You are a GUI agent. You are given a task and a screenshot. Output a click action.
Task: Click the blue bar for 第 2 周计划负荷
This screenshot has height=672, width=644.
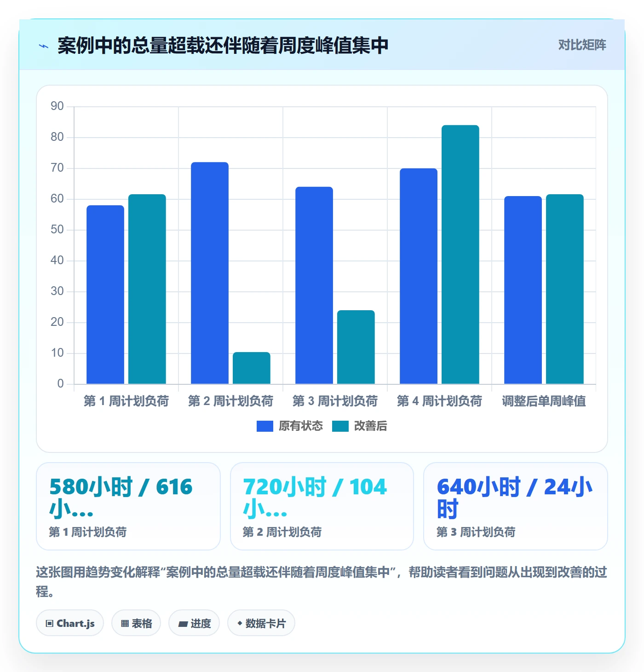[x=210, y=273]
